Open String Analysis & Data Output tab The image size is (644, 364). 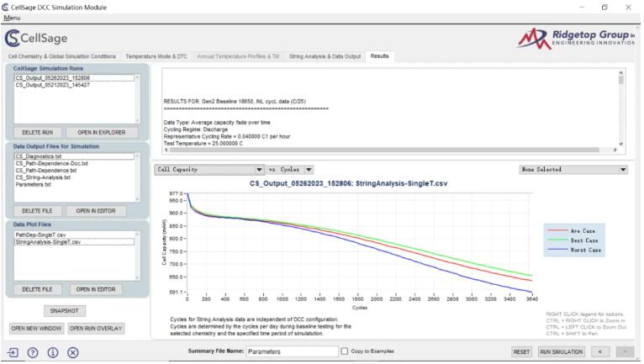(x=325, y=56)
